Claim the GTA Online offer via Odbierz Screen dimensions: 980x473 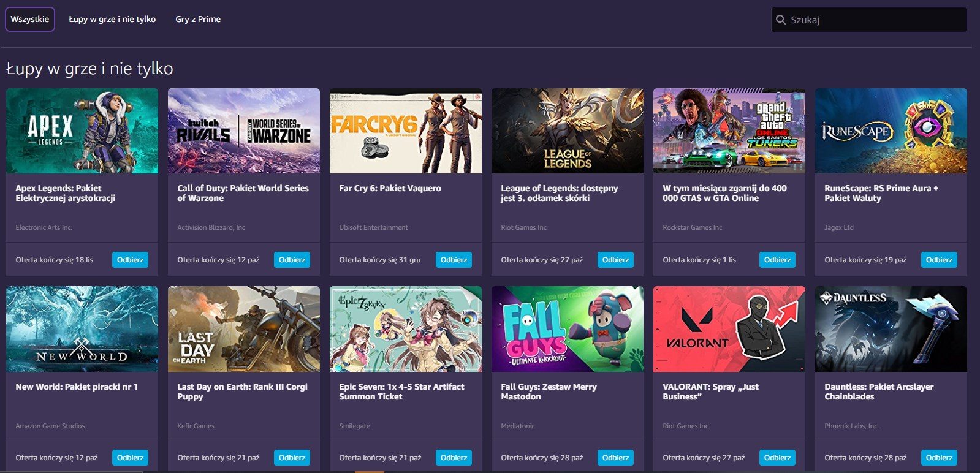point(777,260)
